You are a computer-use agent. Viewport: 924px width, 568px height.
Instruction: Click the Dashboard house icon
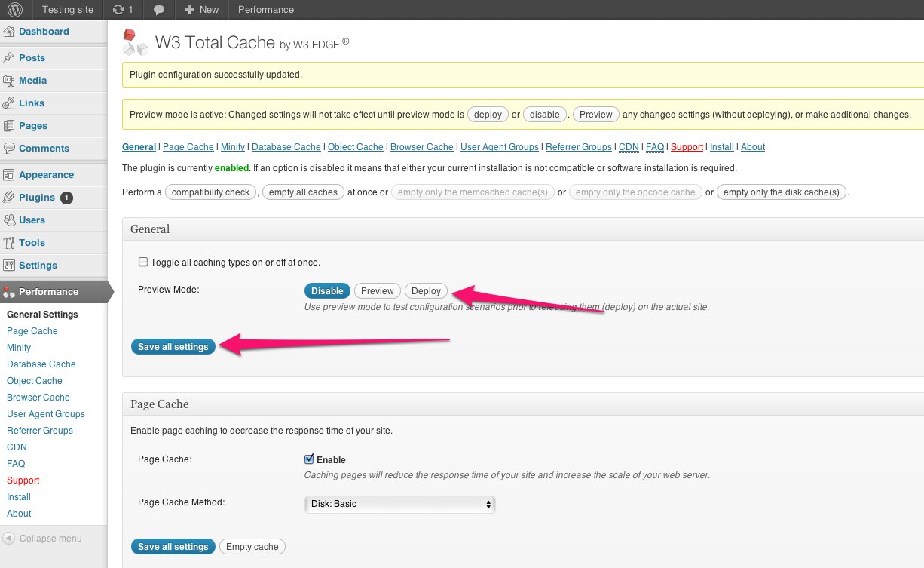pyautogui.click(x=9, y=32)
